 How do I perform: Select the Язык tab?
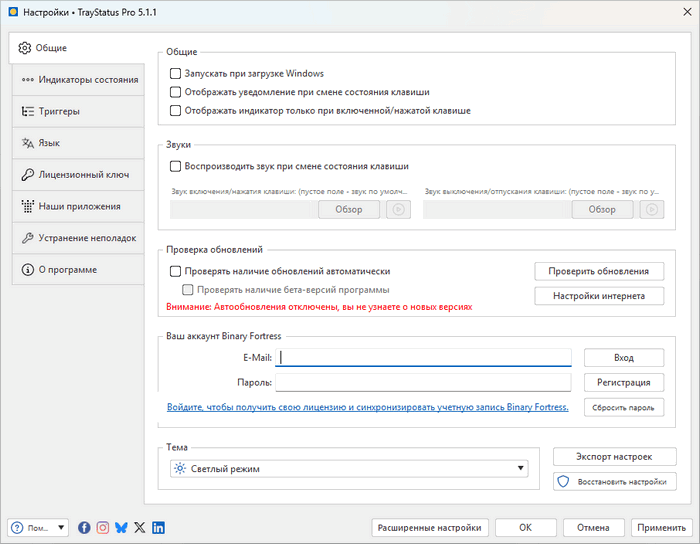78,143
